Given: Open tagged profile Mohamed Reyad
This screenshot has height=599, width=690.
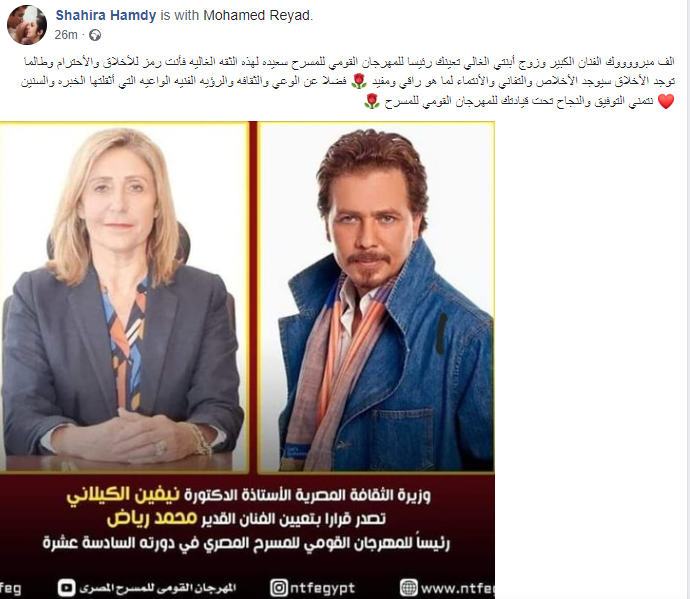Looking at the screenshot, I should (x=257, y=15).
